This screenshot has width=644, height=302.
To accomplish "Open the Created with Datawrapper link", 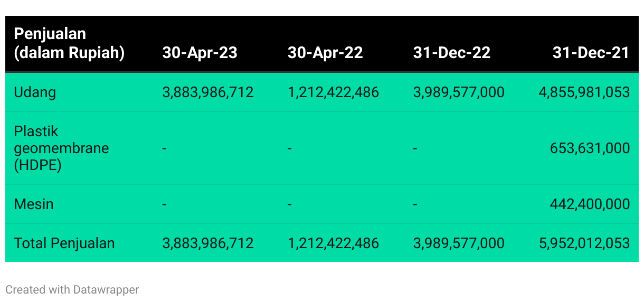I will (72, 289).
